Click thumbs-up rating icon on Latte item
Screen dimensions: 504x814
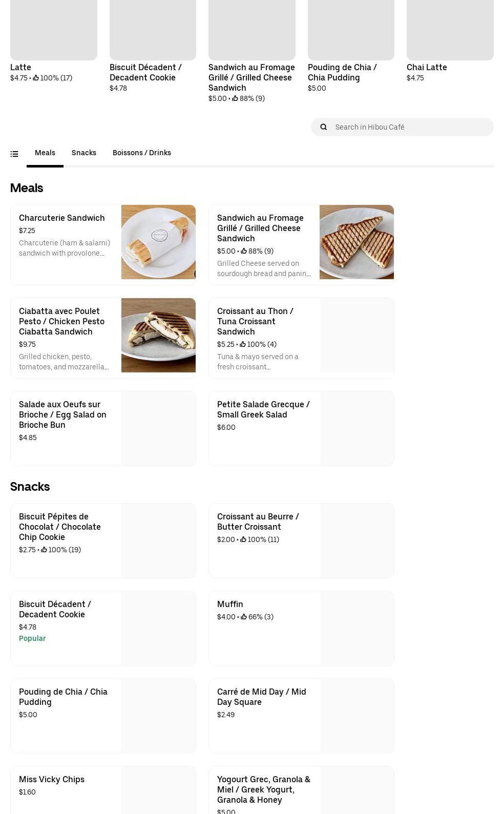(36, 78)
